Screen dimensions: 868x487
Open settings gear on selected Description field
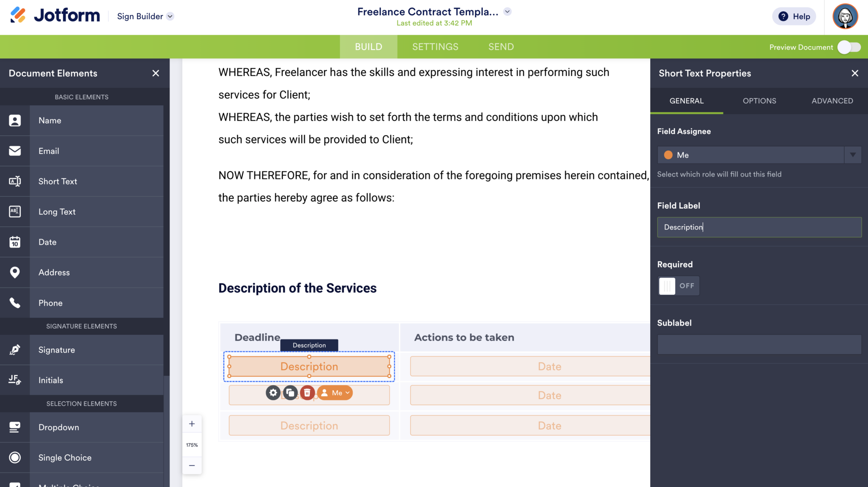273,392
